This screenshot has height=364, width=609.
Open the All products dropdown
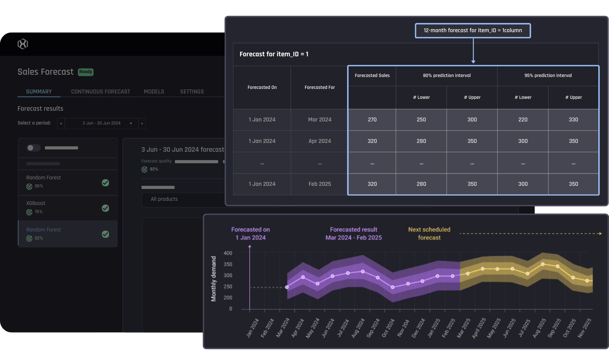tap(183, 200)
